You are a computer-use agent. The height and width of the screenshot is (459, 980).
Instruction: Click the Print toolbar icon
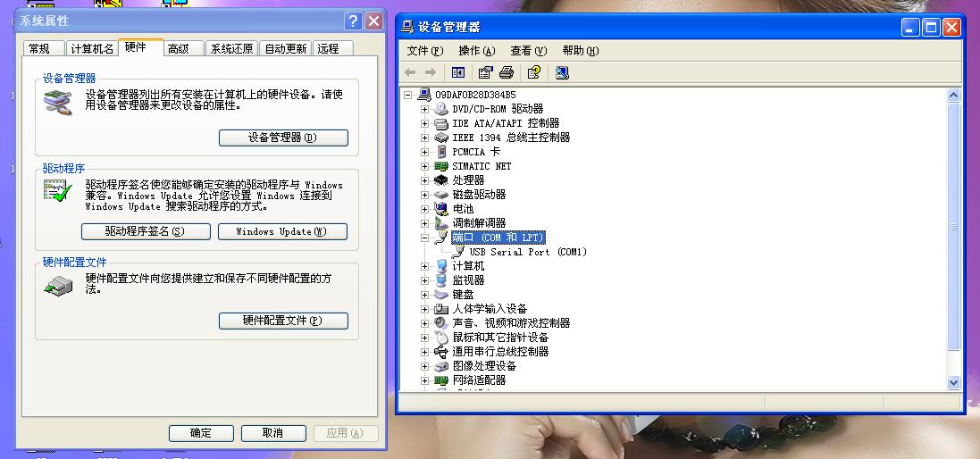tap(507, 72)
